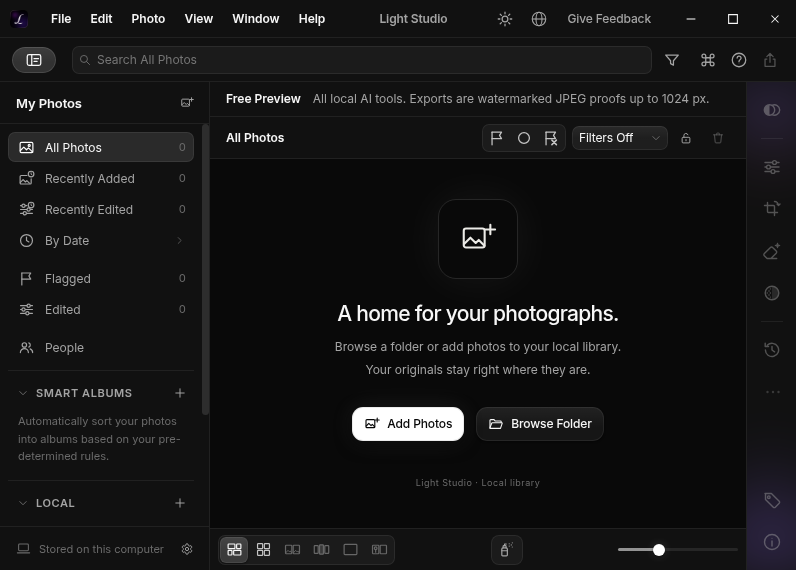Open the Flagged collection
The height and width of the screenshot is (570, 796).
[101, 279]
